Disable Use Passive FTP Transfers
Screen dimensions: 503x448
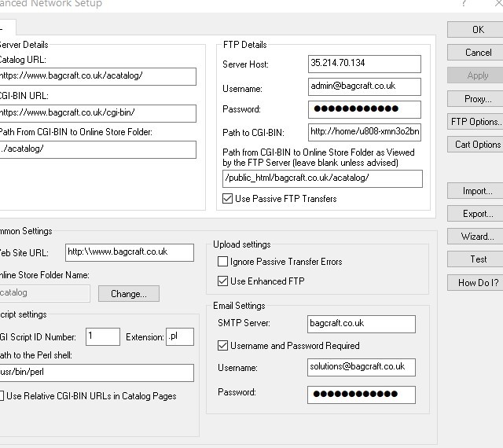[x=228, y=199]
